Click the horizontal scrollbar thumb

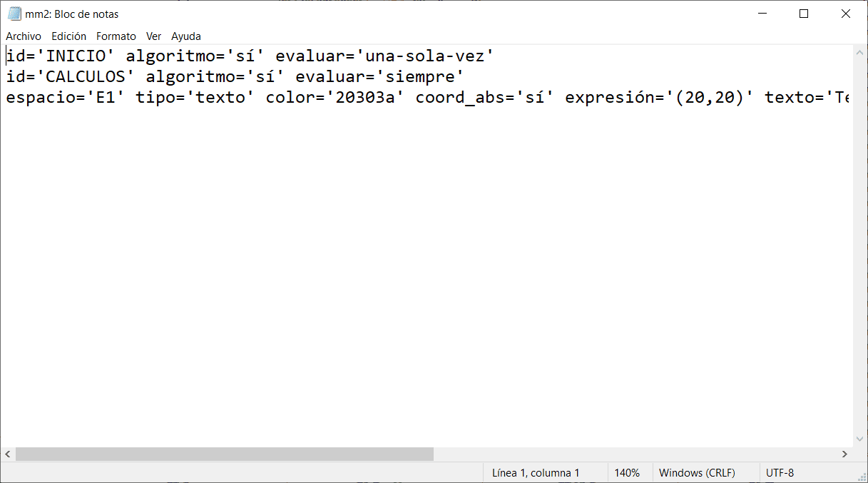click(x=224, y=454)
